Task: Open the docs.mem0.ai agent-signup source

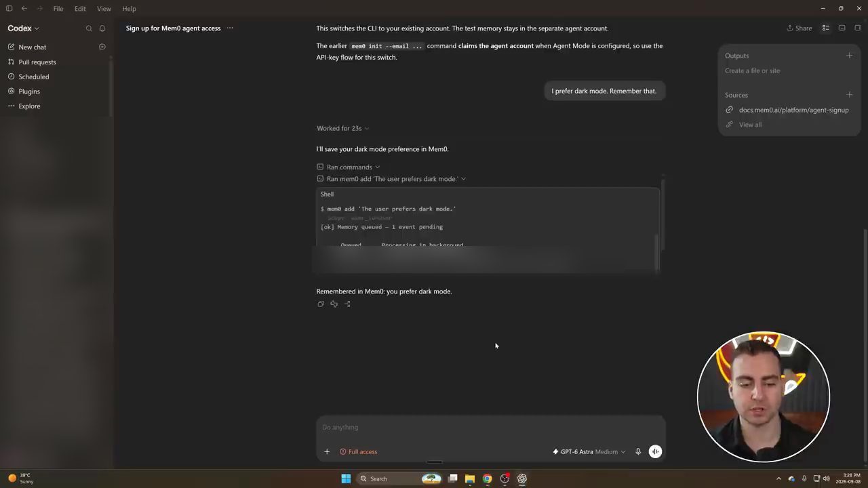Action: (787, 110)
